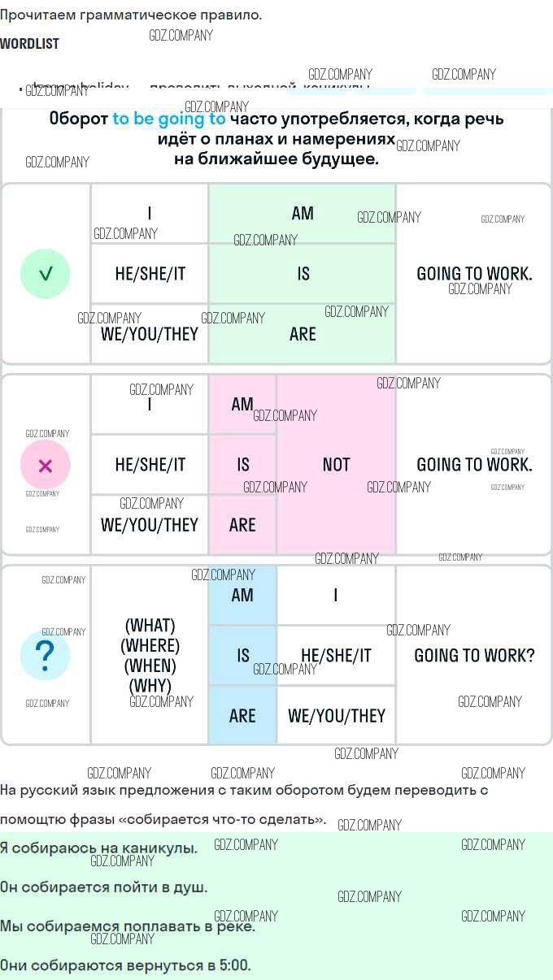This screenshot has width=553, height=980.
Task: Click the green checkmark circle icon
Action: 46,274
